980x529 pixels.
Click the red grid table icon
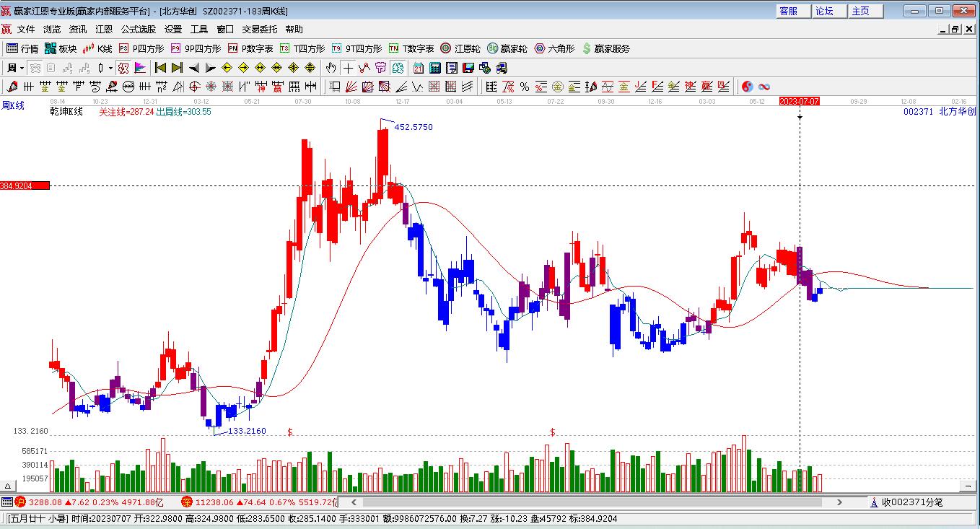point(434,87)
